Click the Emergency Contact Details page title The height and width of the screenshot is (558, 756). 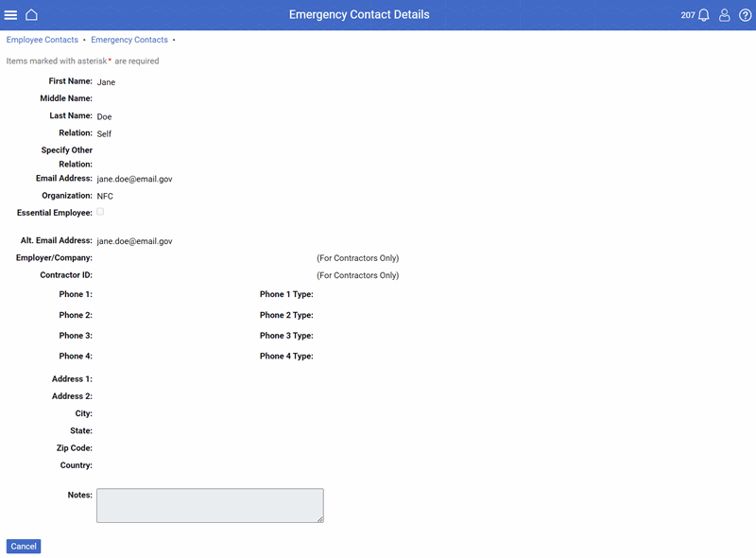point(359,14)
